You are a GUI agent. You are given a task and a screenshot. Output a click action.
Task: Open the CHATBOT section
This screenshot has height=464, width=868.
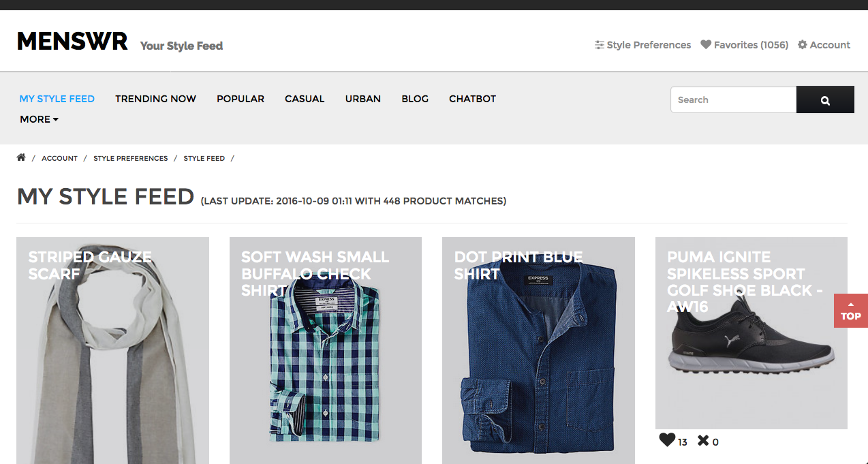point(472,99)
